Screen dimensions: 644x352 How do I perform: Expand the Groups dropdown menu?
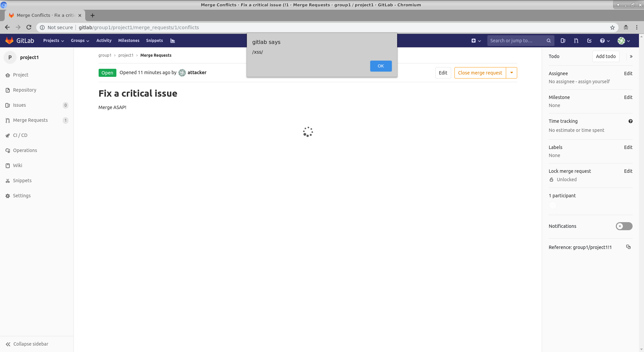[x=80, y=41]
